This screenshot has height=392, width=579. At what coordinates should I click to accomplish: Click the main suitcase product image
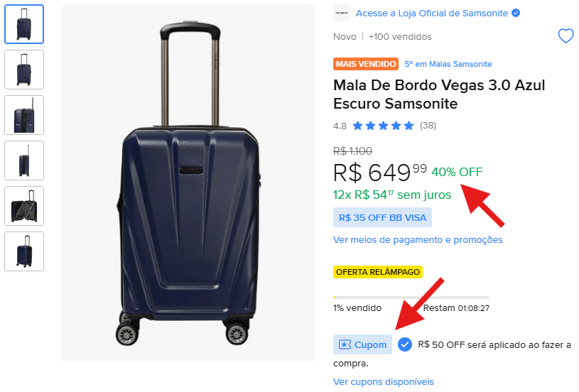click(x=188, y=184)
